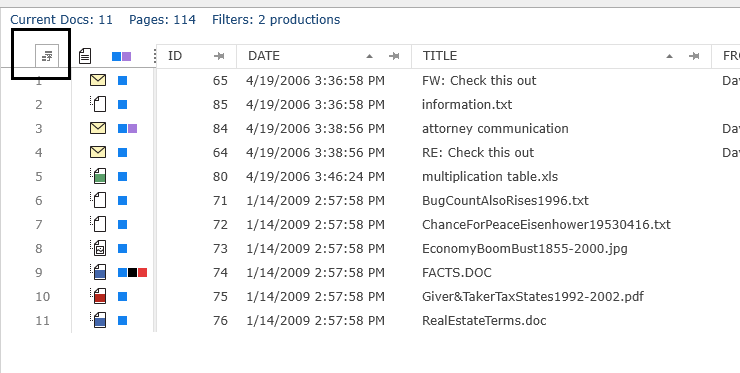Click the Excel file icon for multiplication table.xls
The width and height of the screenshot is (740, 373).
(98, 177)
